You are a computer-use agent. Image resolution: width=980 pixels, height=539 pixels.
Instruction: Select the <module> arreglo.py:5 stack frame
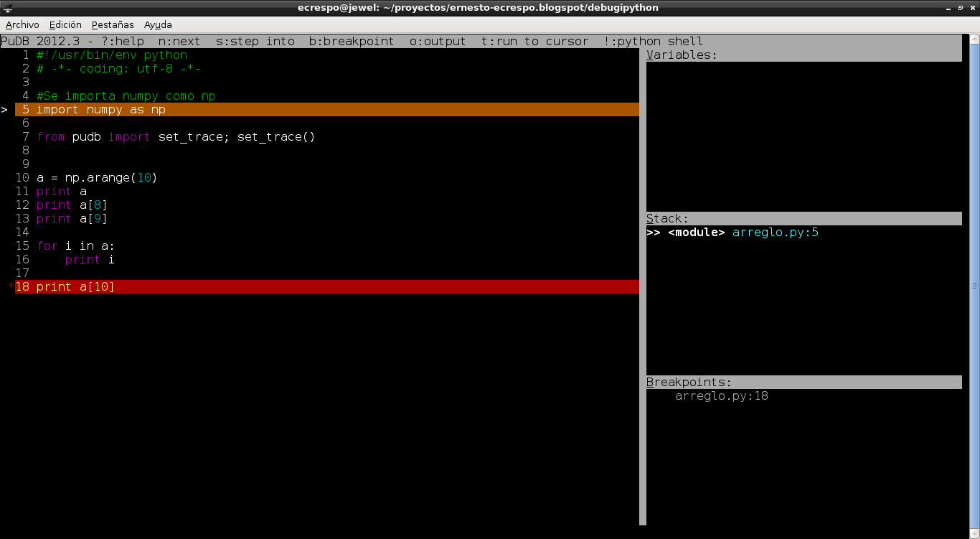click(x=743, y=233)
